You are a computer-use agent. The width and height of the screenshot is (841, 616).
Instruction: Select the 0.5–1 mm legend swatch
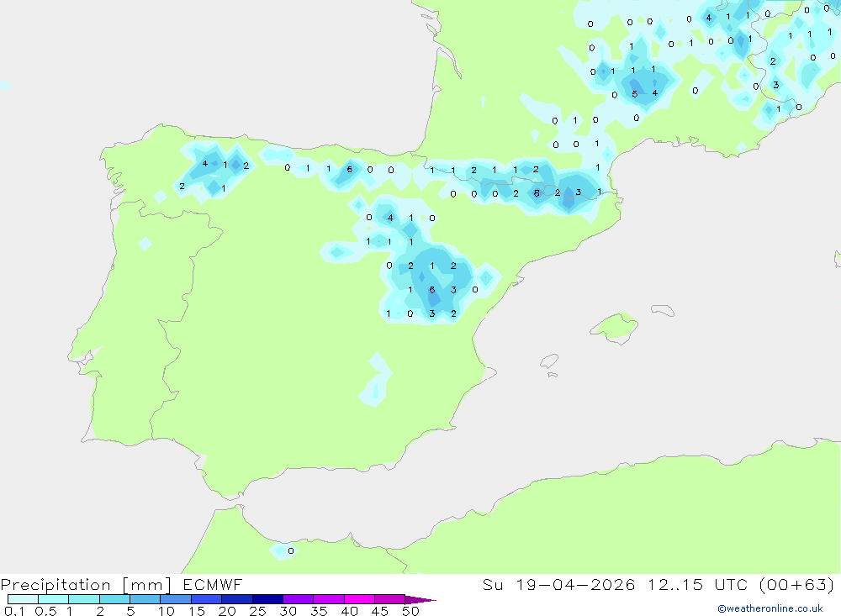53,599
